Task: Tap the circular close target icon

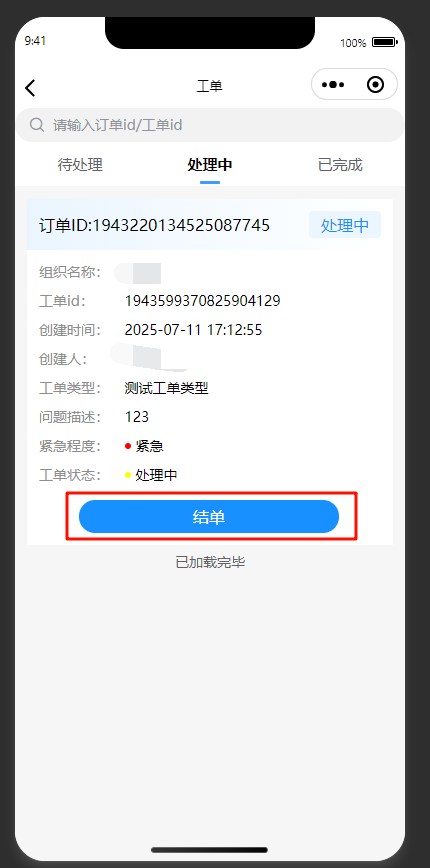Action: (x=375, y=85)
